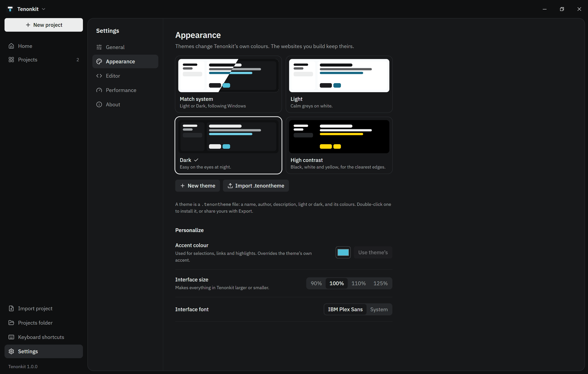The image size is (588, 374).
Task: Click Use theme's accent button
Action: 373,252
